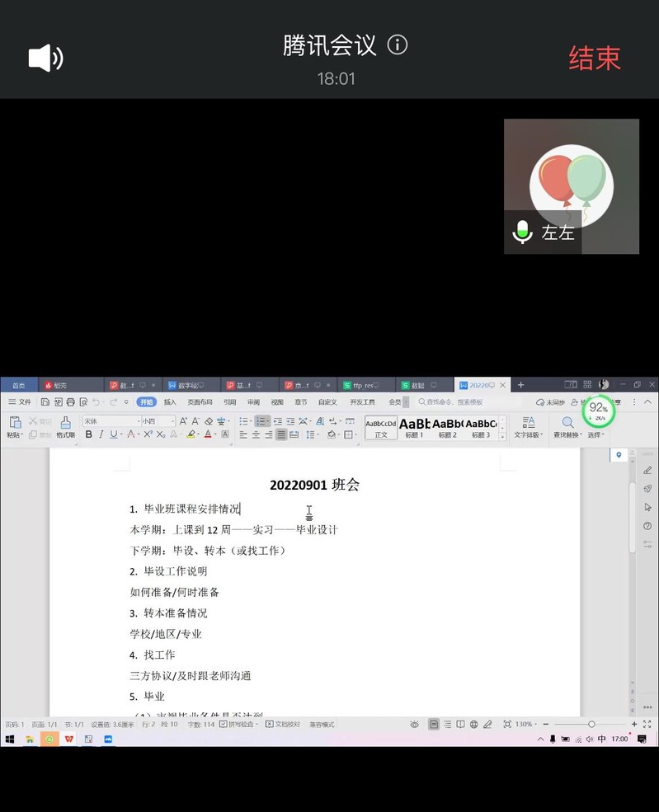
Task: Center align the text
Action: click(256, 434)
